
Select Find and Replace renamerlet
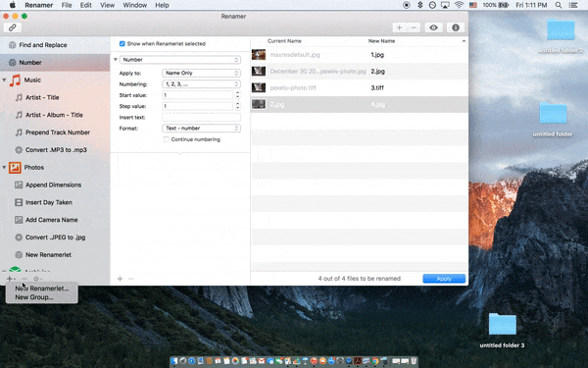click(x=55, y=45)
